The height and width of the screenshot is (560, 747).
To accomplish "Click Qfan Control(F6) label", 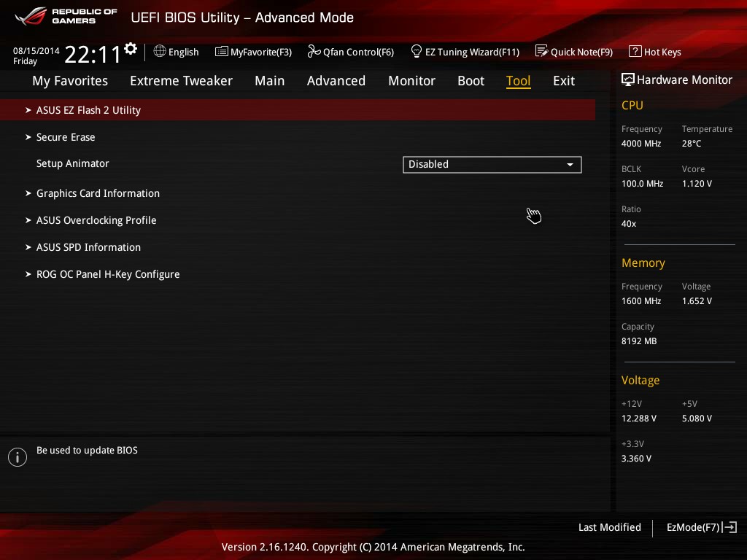I will coord(358,52).
